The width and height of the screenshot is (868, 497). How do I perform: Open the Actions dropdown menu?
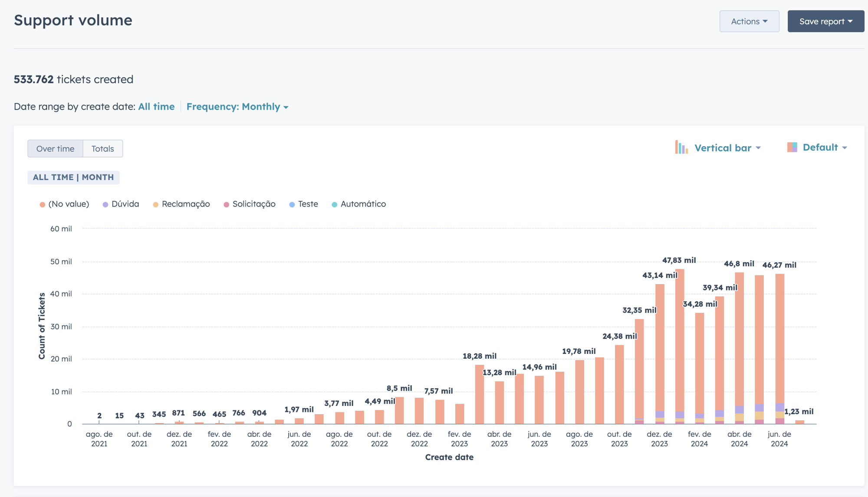pyautogui.click(x=749, y=21)
